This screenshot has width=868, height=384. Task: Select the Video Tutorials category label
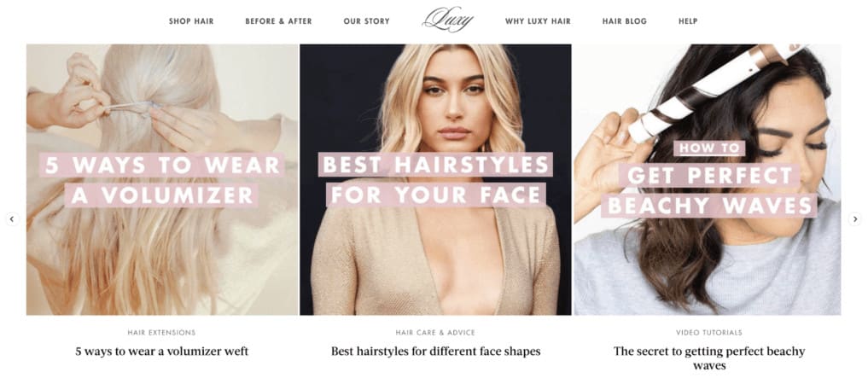click(709, 333)
